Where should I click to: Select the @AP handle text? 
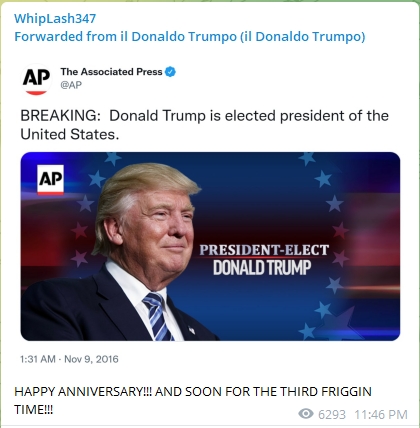[x=71, y=85]
